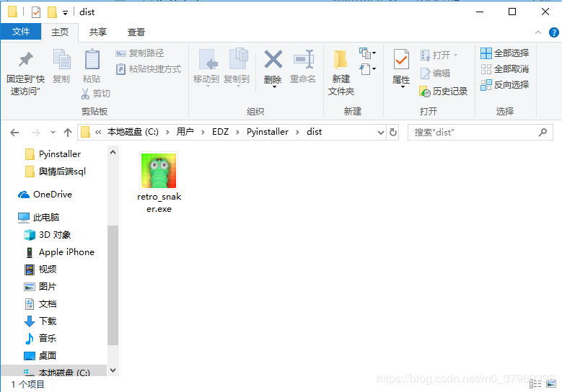Click title bar properties checkmark icon
The image size is (562, 392).
[36, 12]
